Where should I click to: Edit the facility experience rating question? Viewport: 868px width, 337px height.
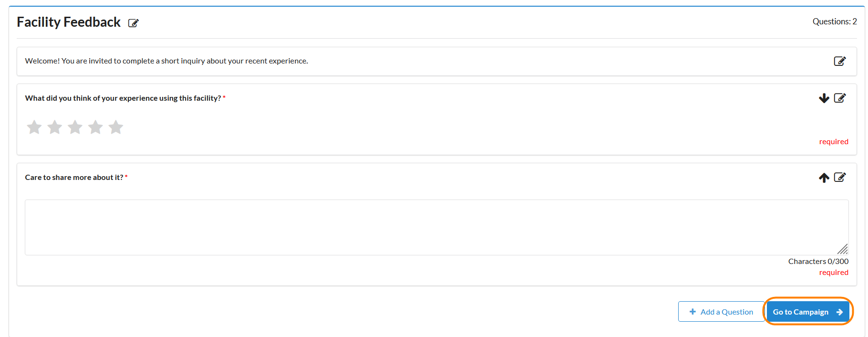[839, 98]
